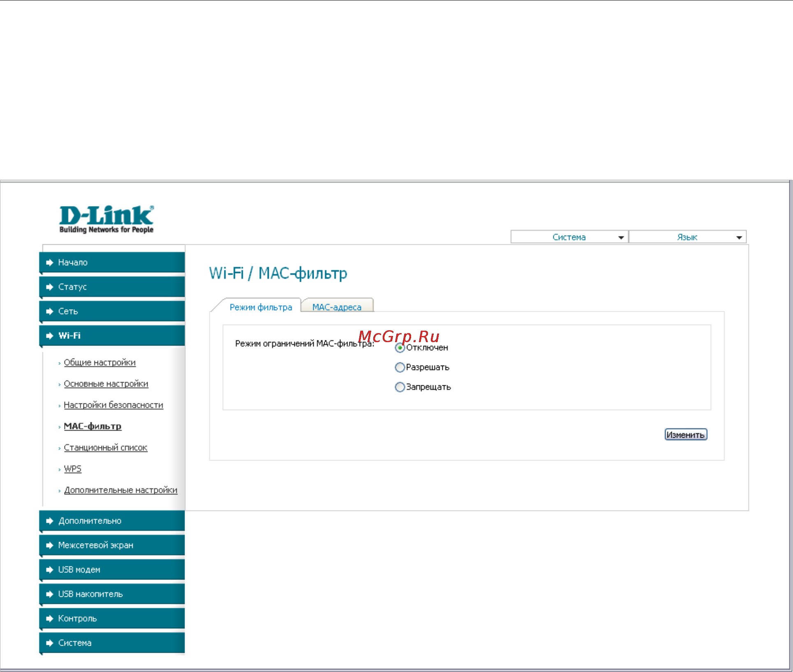Click the arrow icon beside Сеть
Viewport: 793px width, 672px height.
coord(50,311)
